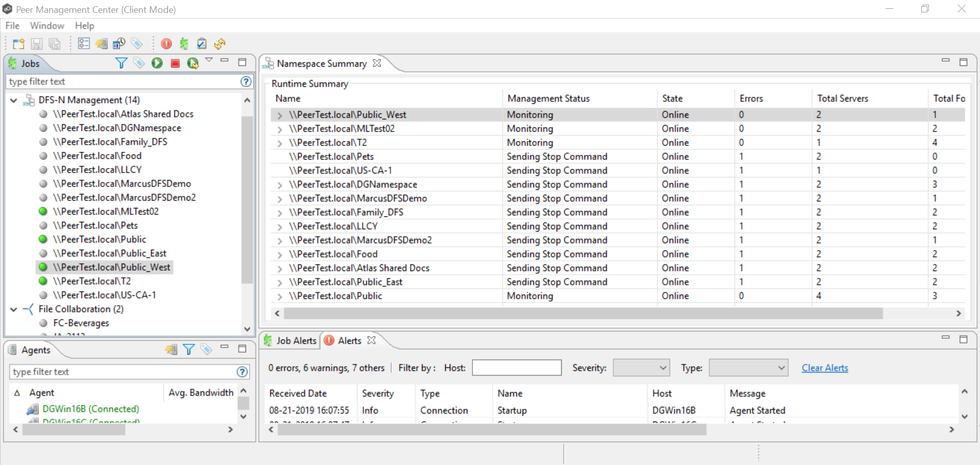Select the FC-Beverages job
The height and width of the screenshot is (465, 980).
tap(81, 323)
